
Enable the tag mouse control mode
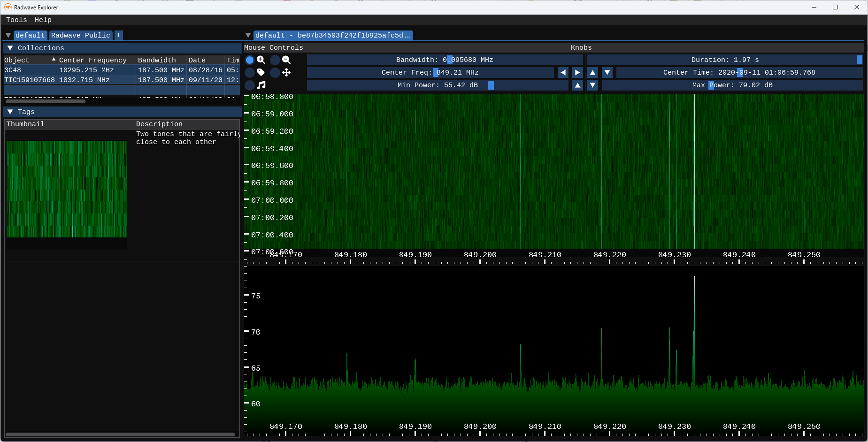[250, 73]
